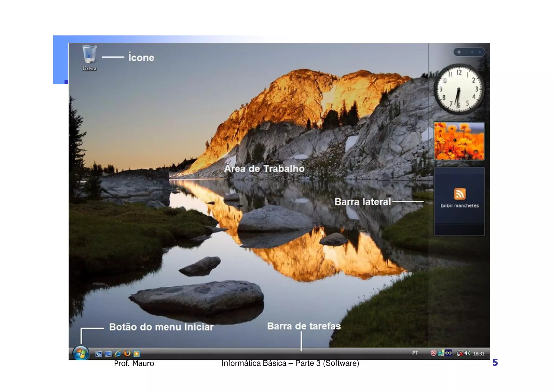
Task: Click the network connection tray icon
Action: [x=441, y=353]
